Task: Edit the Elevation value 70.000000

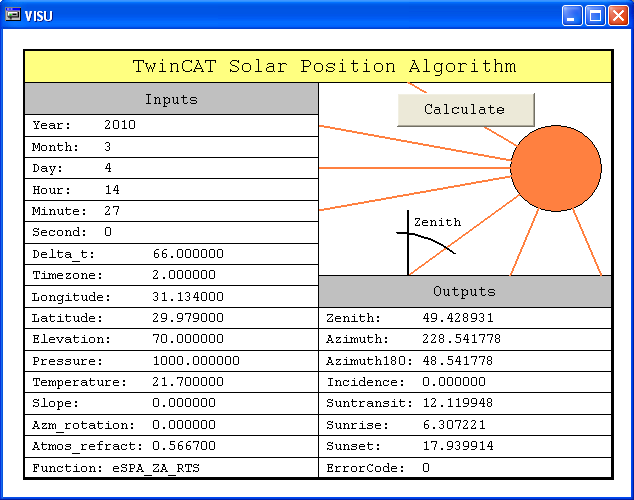Action: pyautogui.click(x=188, y=339)
